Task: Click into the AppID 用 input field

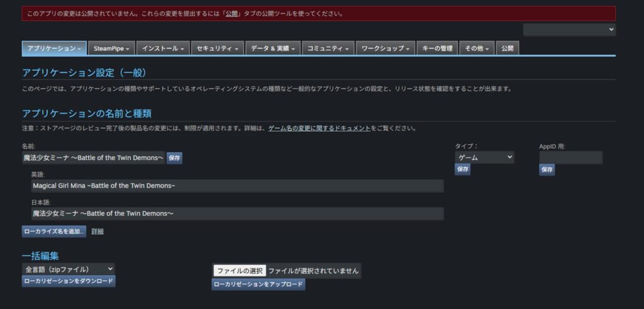Action: point(570,157)
